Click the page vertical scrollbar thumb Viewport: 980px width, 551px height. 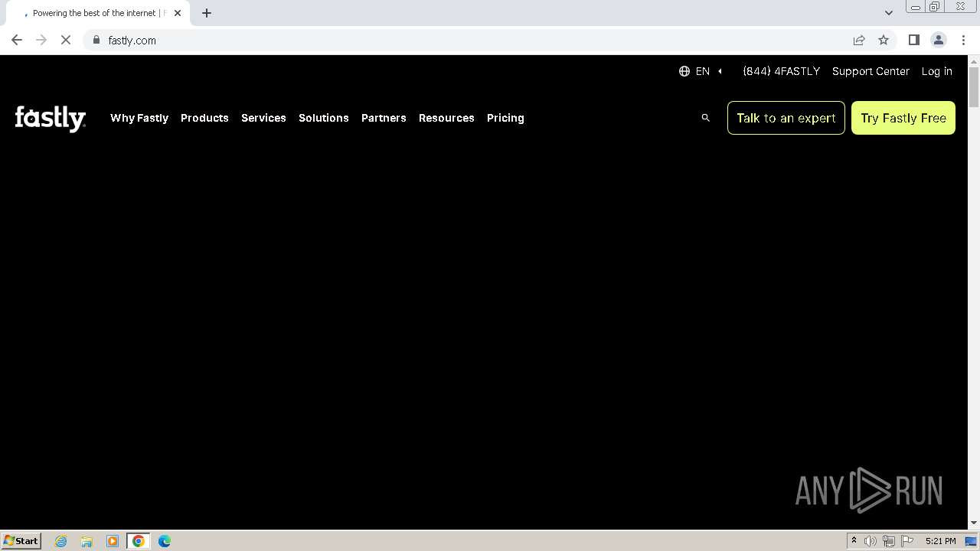[974, 86]
